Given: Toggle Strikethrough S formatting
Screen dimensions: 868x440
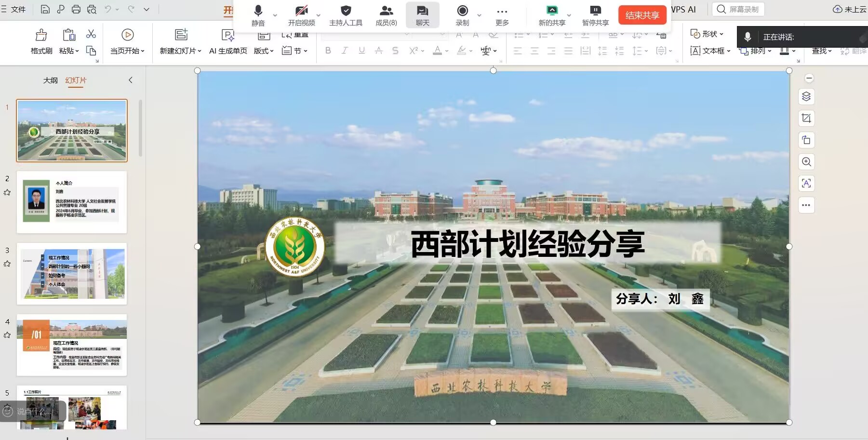Looking at the screenshot, I should point(395,51).
